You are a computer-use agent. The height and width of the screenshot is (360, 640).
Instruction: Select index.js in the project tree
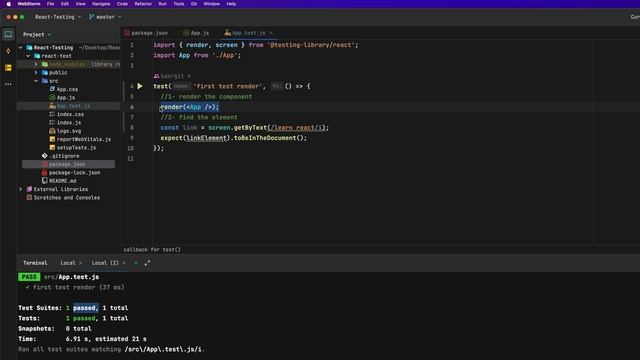tap(69, 123)
